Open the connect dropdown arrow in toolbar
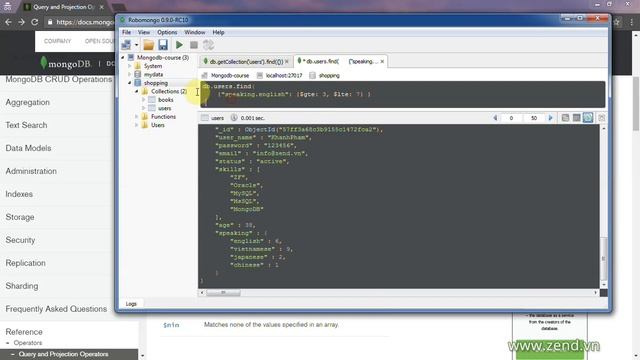Viewport: 640px width, 360px height. 136,45
